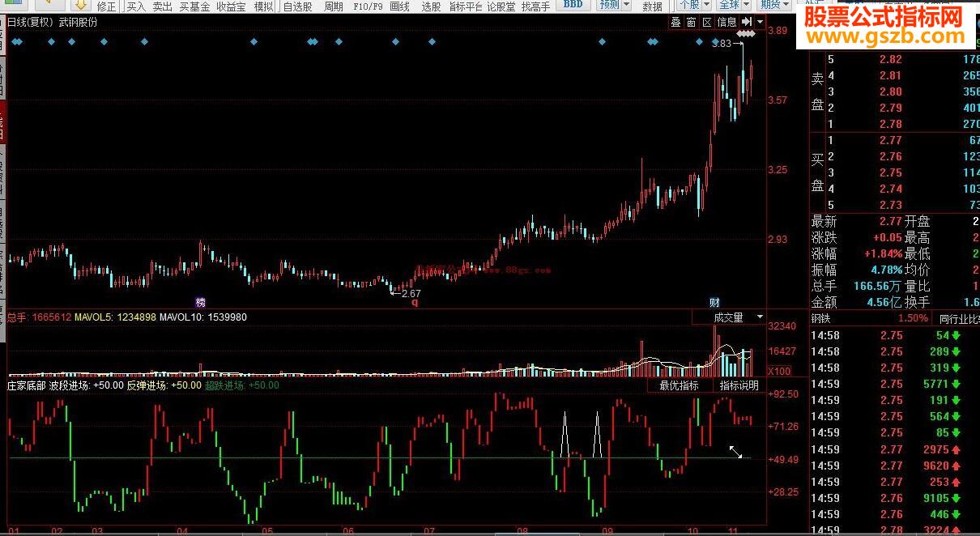Click the 最优指标 button

click(679, 385)
